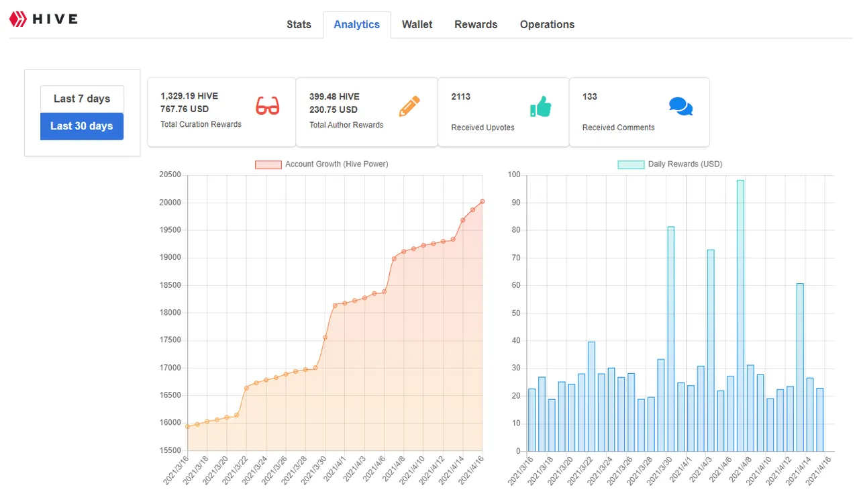This screenshot has height=504, width=859.
Task: Click the Account Growth (Hive Power) legend label
Action: coord(337,164)
